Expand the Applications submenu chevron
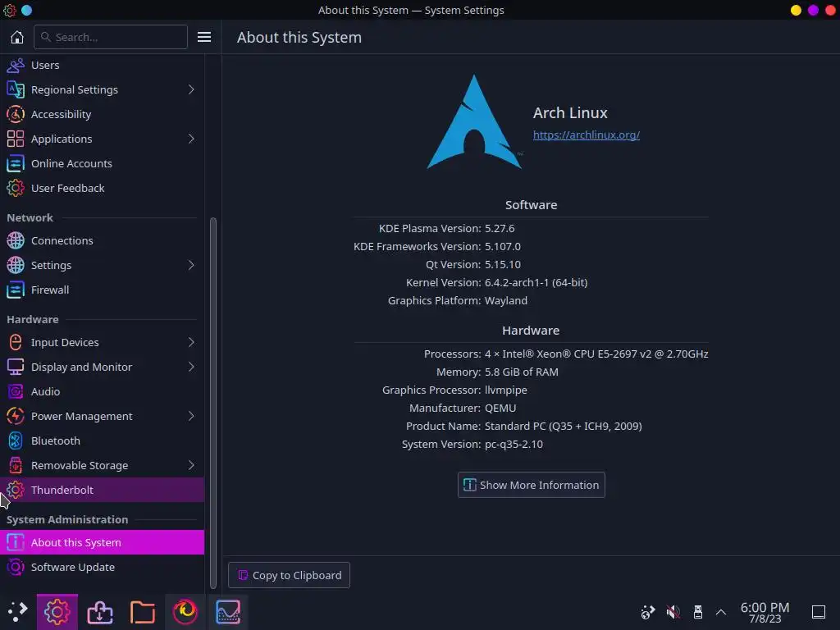The image size is (840, 630). pos(191,139)
